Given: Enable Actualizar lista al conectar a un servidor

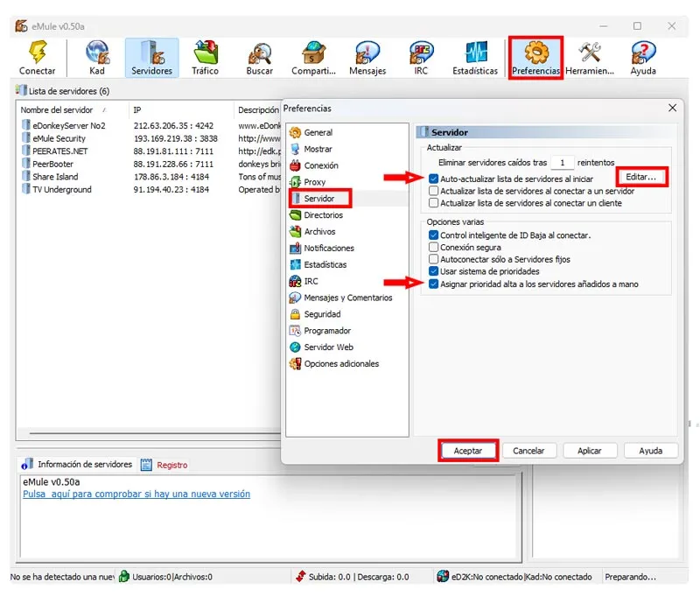Looking at the screenshot, I should point(433,191).
